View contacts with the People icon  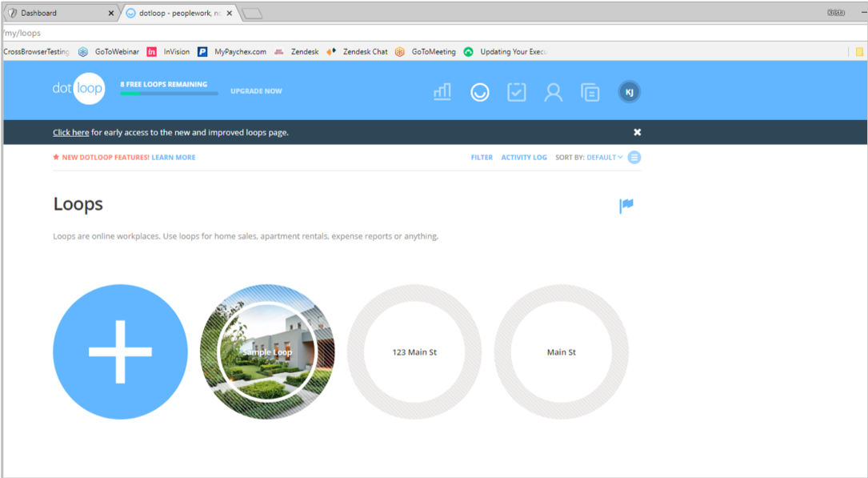point(553,91)
